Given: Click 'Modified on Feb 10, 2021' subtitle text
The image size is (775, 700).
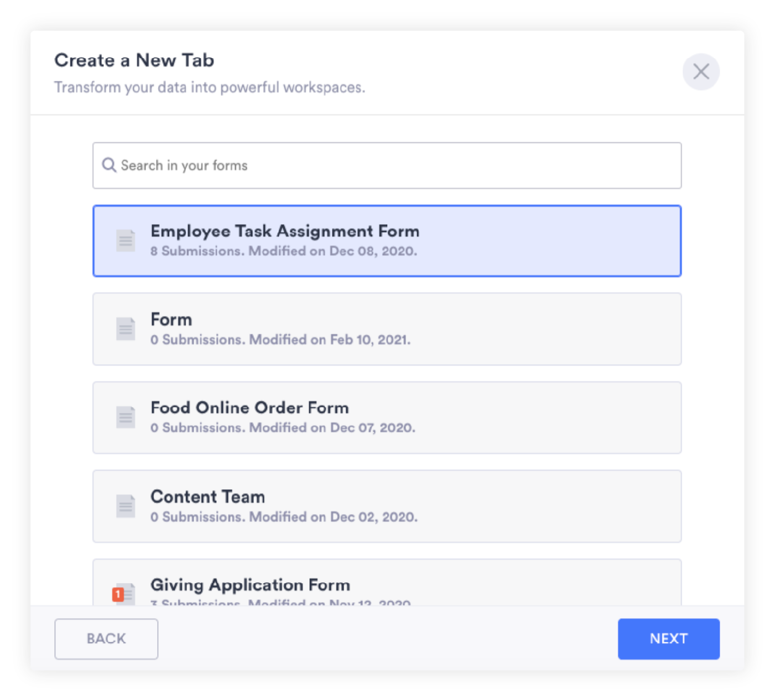Looking at the screenshot, I should 330,340.
